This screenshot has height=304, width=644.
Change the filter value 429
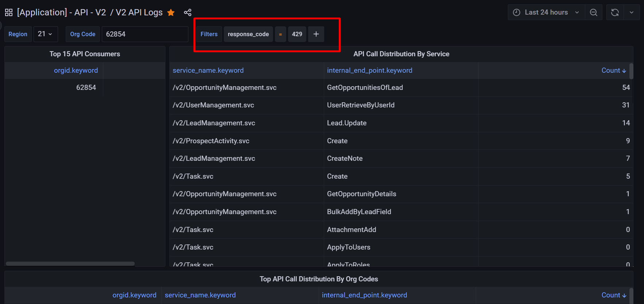297,34
